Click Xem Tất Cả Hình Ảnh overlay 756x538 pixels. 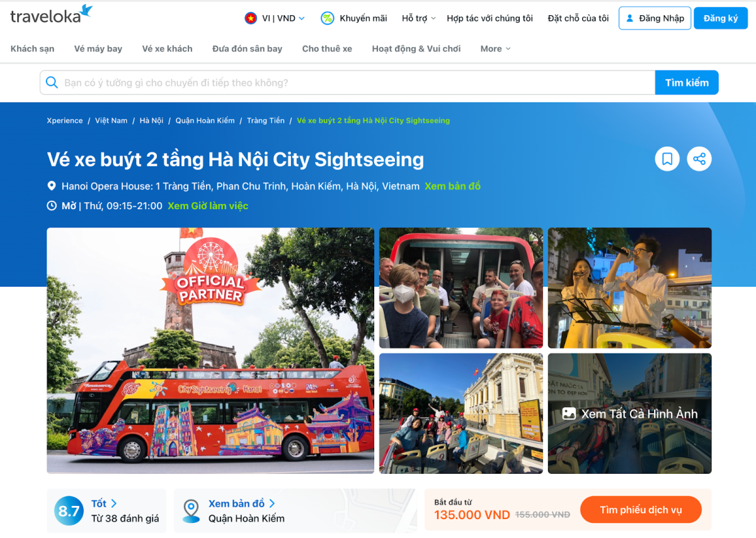[629, 413]
